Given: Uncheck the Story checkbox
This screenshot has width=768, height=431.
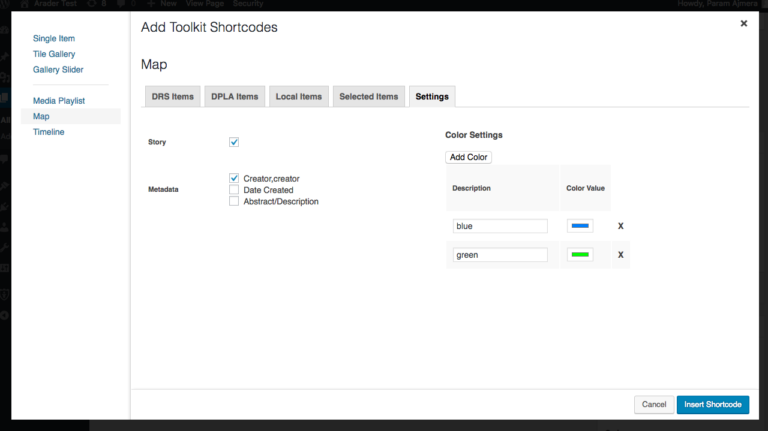Looking at the screenshot, I should 234,142.
